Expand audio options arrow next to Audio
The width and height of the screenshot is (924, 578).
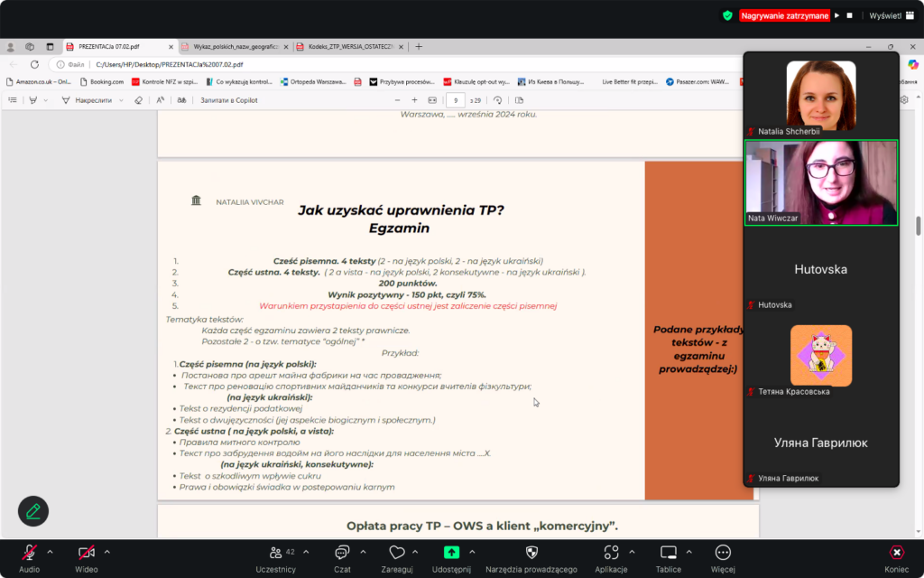[x=50, y=552]
